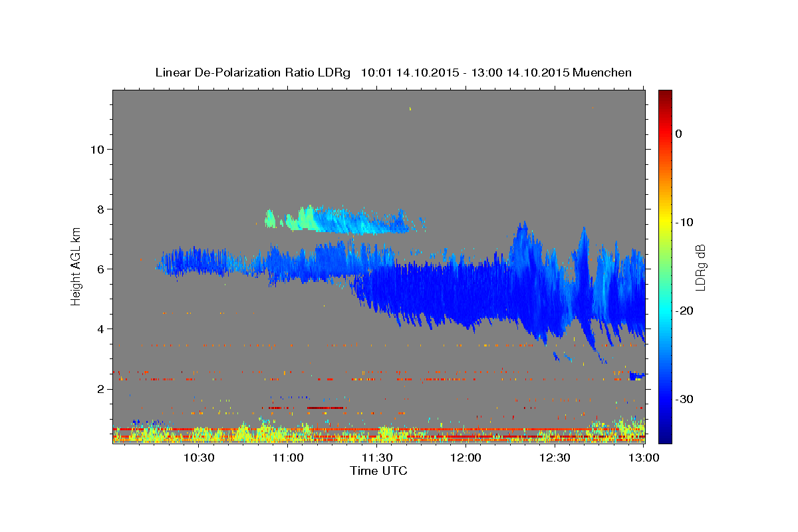Click the '13:00' time axis label

click(644, 458)
